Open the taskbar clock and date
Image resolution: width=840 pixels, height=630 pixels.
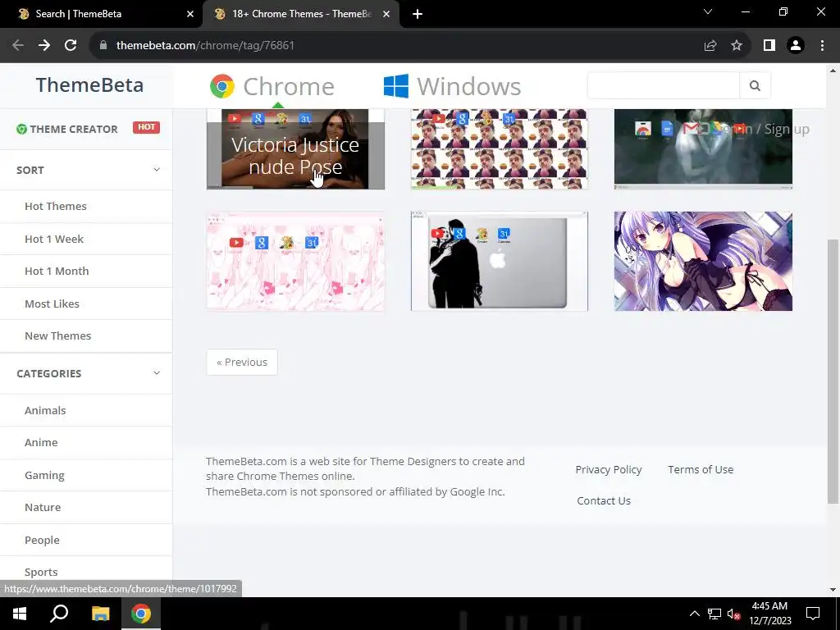pyautogui.click(x=769, y=614)
